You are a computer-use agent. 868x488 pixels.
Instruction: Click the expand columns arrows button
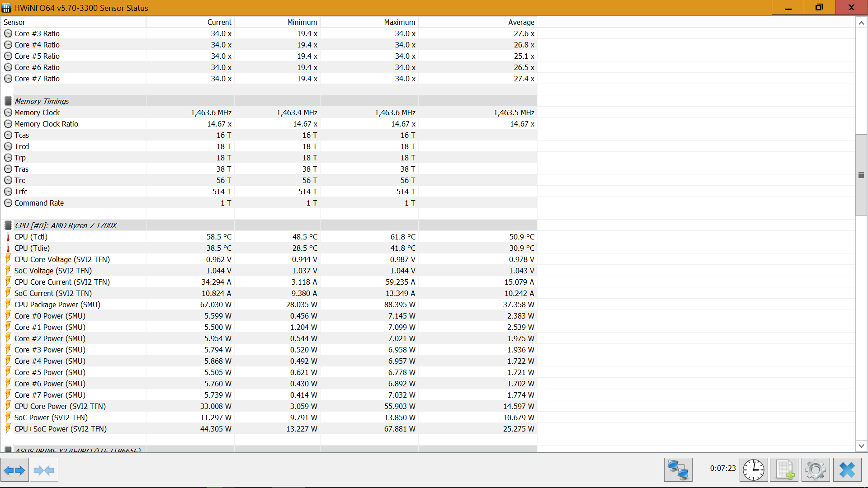click(14, 470)
